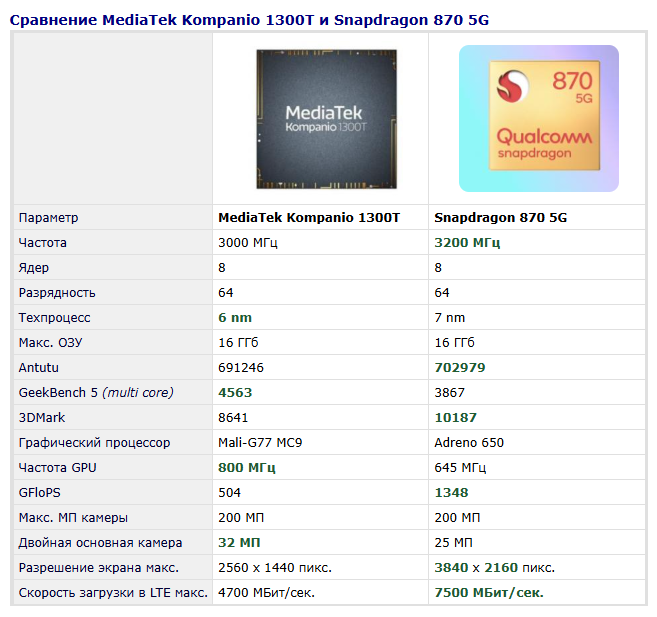Click the 3DMark score '10187'

click(x=455, y=418)
